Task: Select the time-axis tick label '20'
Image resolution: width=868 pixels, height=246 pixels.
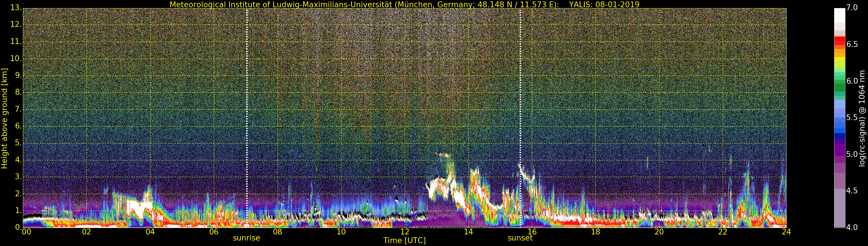Action: click(x=659, y=232)
